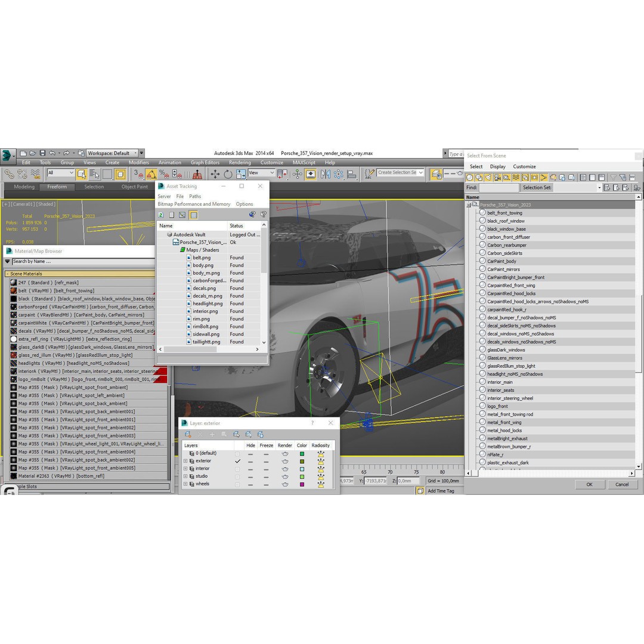The image size is (644, 644).
Task: Click Layers column header in Layer dialog
Action: (x=208, y=445)
